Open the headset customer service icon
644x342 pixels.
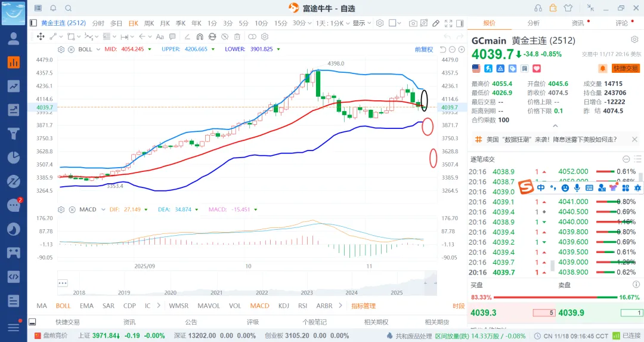coord(538,8)
